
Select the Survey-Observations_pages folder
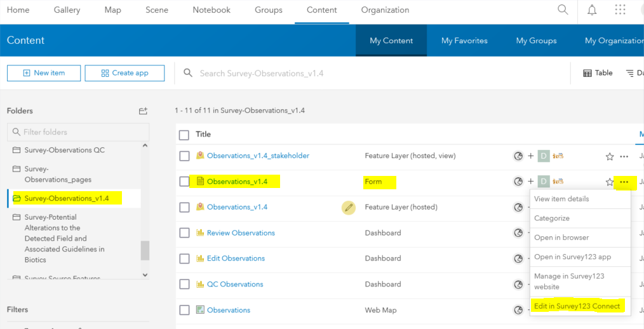click(58, 174)
